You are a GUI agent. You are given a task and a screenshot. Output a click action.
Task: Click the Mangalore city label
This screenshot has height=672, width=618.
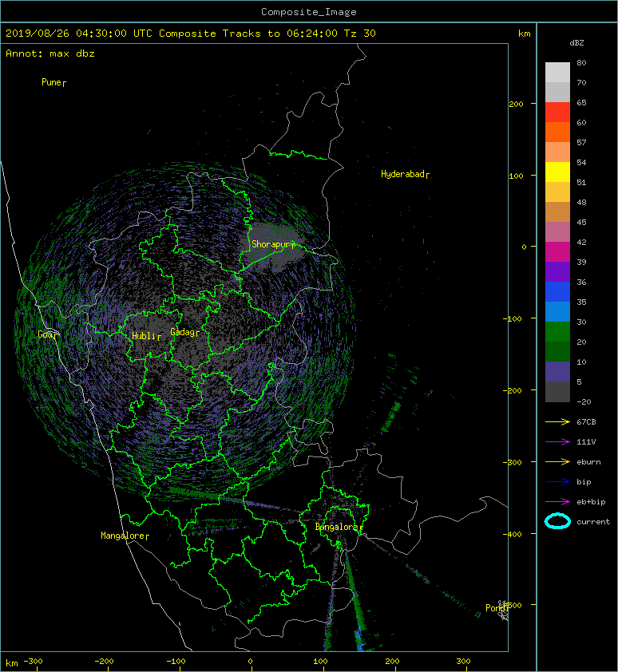tap(123, 536)
